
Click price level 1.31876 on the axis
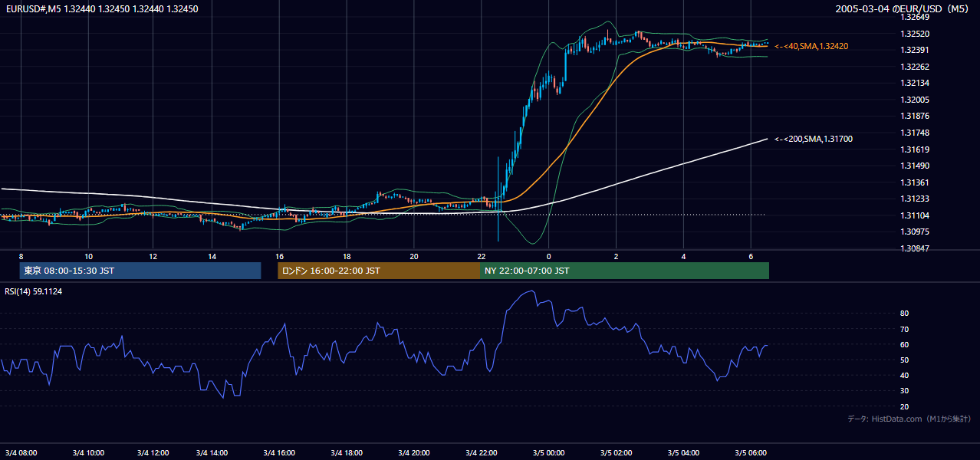point(915,117)
